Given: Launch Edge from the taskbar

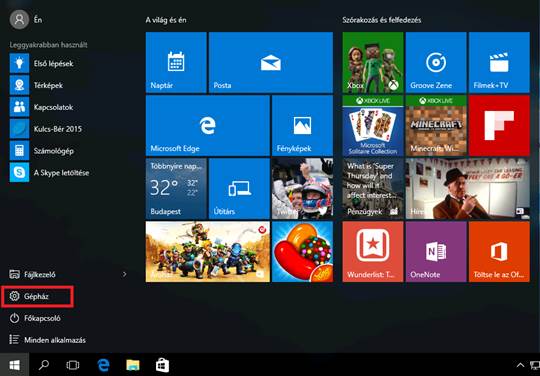Looking at the screenshot, I should [103, 365].
